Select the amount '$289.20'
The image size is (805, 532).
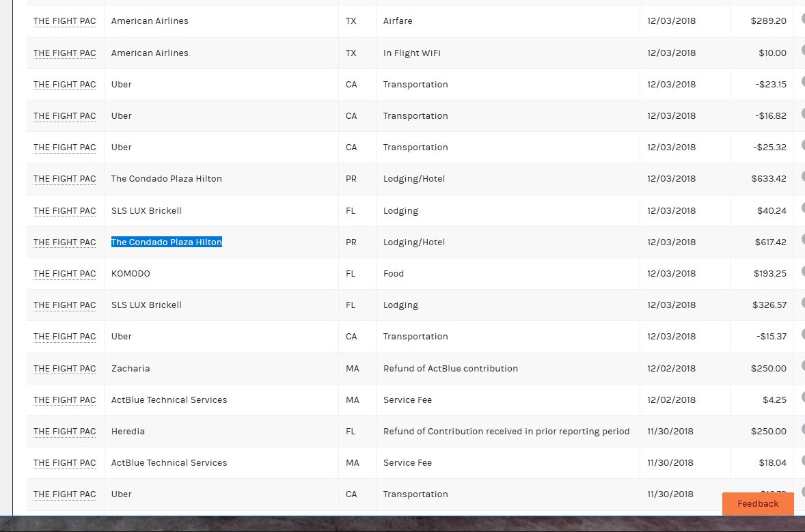pos(768,21)
